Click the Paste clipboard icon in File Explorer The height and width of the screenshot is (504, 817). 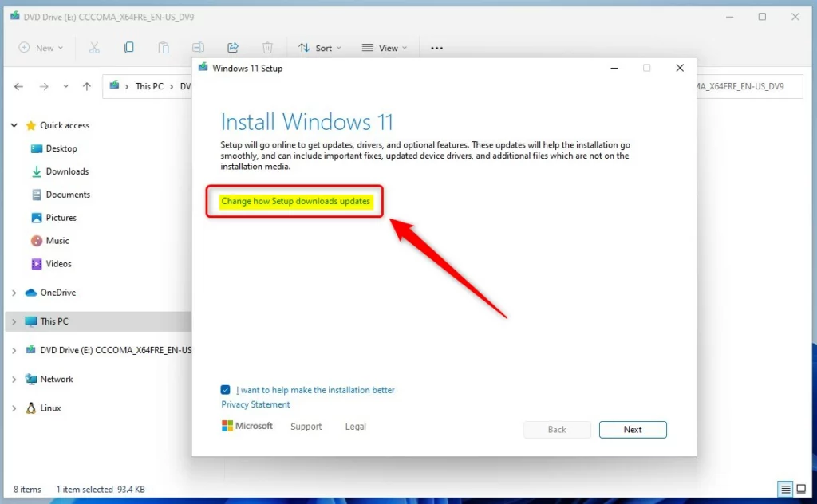164,48
